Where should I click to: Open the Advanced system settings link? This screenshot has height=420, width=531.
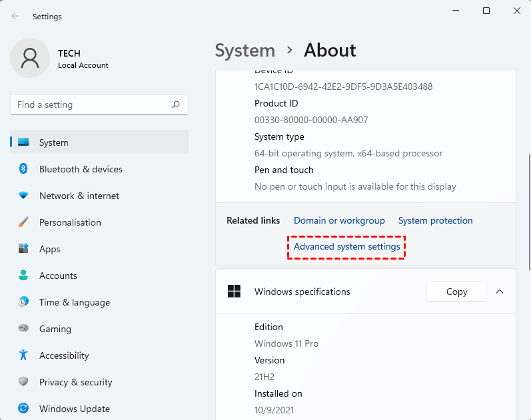pos(346,247)
